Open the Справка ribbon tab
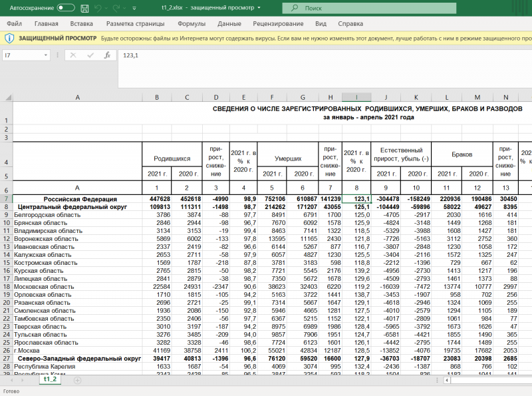Viewport: 532px width, 396px height. click(x=350, y=24)
